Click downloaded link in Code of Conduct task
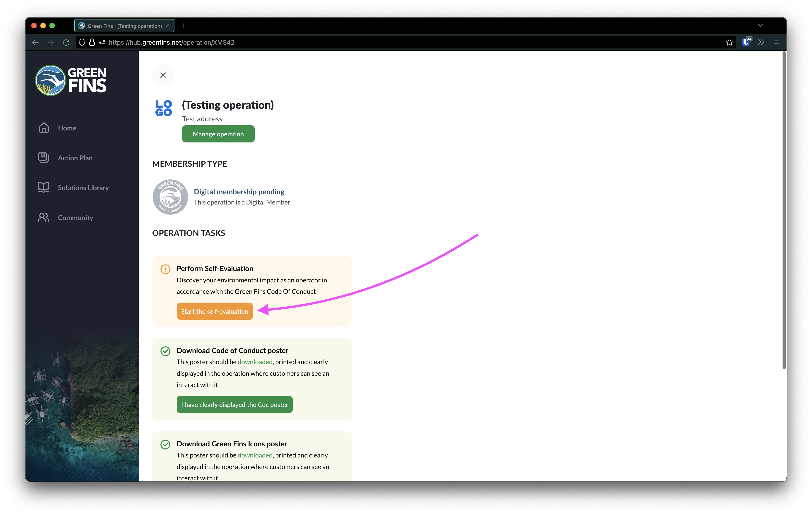The width and height of the screenshot is (812, 515). coord(255,362)
